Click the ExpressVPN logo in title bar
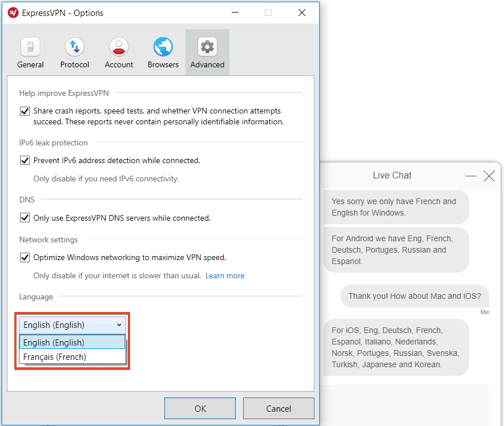The image size is (504, 426). pos(13,13)
